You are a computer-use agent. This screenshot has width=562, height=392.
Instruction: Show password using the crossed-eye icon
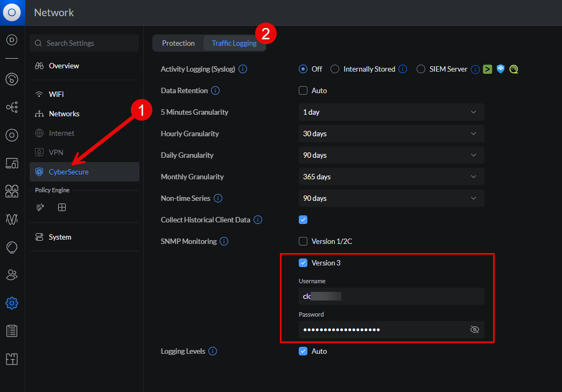pyautogui.click(x=474, y=330)
